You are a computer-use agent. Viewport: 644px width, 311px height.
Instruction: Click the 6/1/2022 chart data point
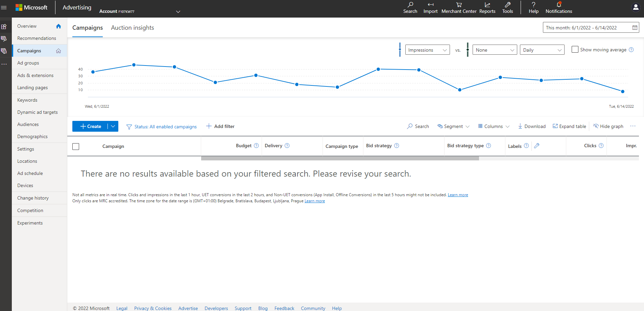(93, 72)
